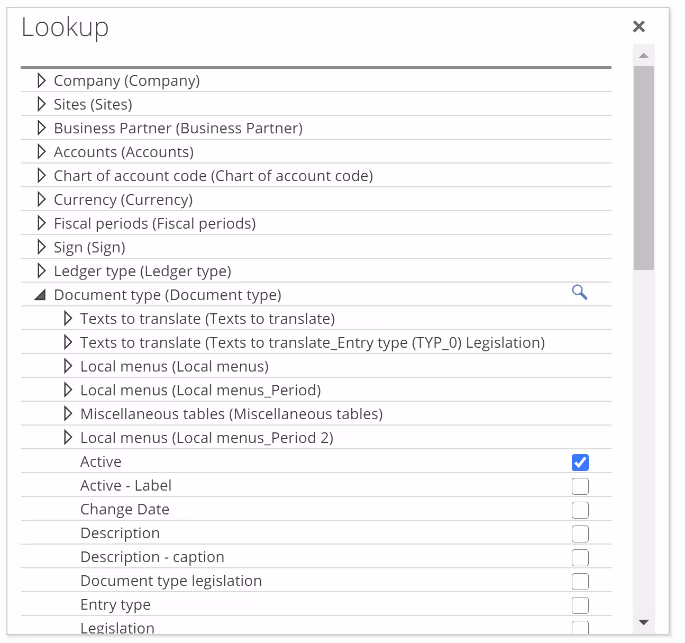The width and height of the screenshot is (685, 643).
Task: Close the Lookup dialog
Action: (639, 27)
